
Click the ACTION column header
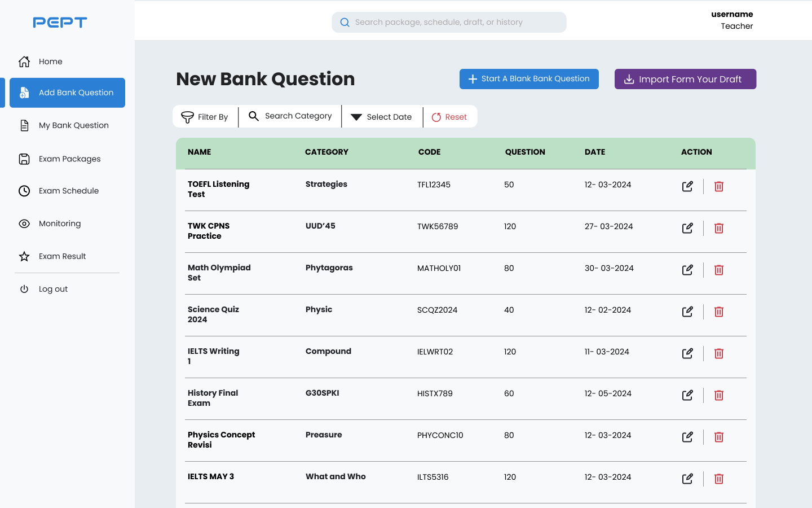pyautogui.click(x=696, y=152)
